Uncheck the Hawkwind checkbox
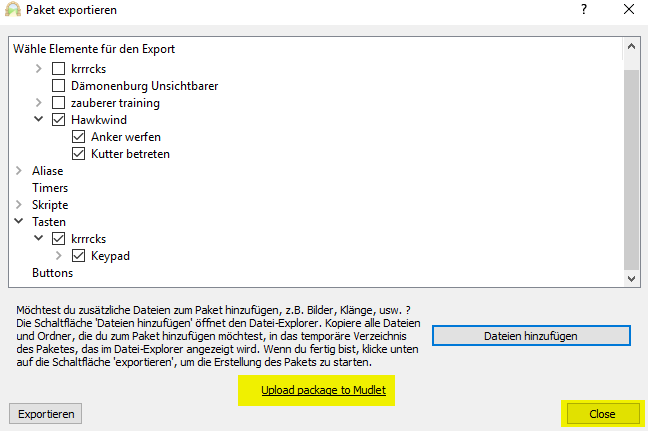 point(58,119)
